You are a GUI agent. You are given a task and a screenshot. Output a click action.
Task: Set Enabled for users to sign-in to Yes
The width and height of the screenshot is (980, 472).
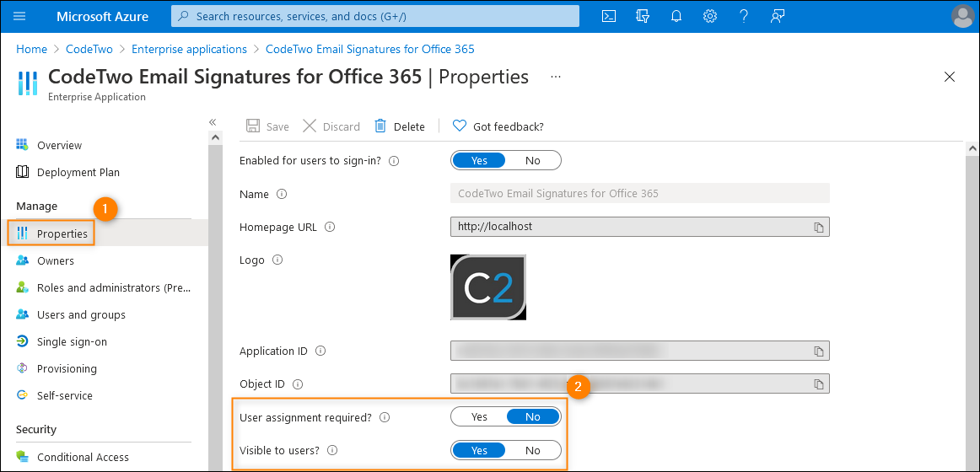(x=479, y=160)
